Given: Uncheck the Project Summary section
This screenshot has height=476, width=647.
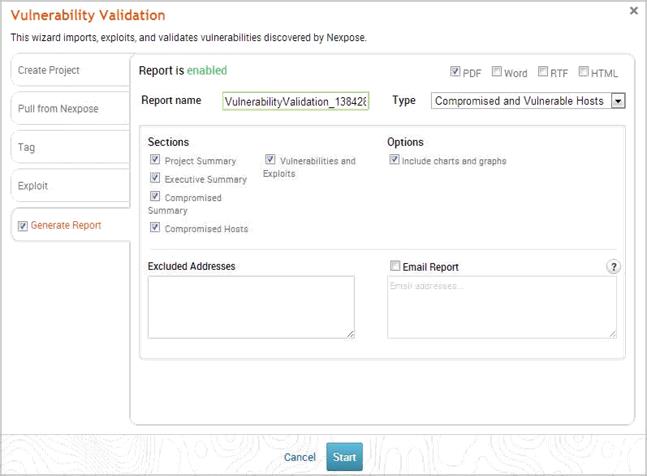Looking at the screenshot, I should tap(155, 160).
